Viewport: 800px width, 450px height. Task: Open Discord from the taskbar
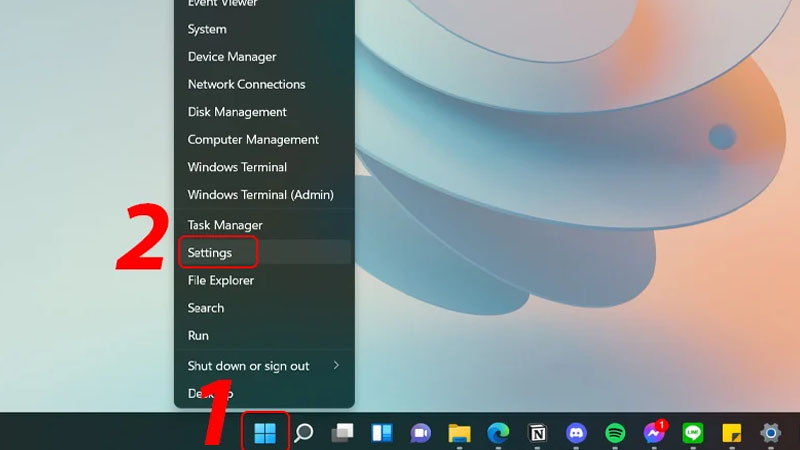(576, 433)
